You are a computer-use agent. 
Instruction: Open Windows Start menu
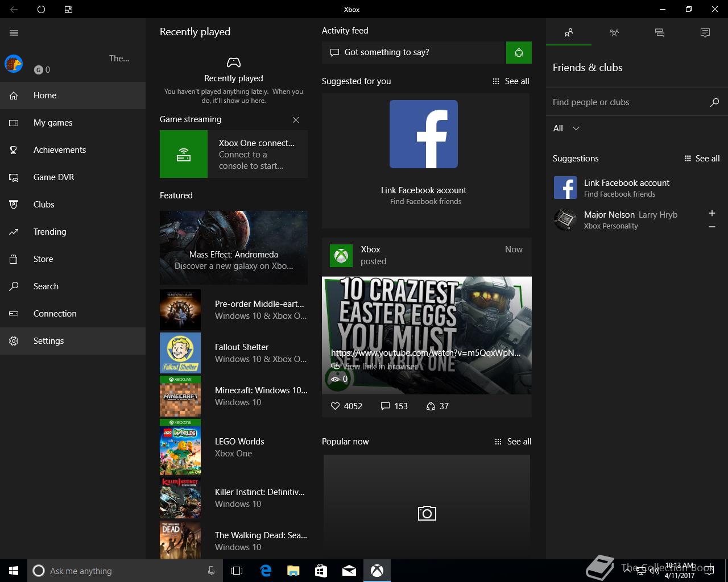pos(14,571)
